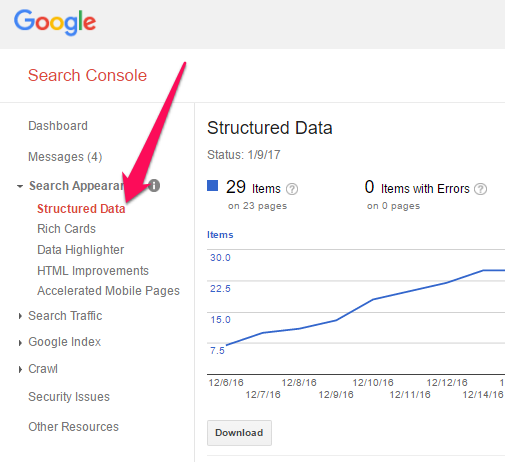Click the 7.5 y-axis value
Viewport: 505px width, 462px height.
pyautogui.click(x=217, y=351)
